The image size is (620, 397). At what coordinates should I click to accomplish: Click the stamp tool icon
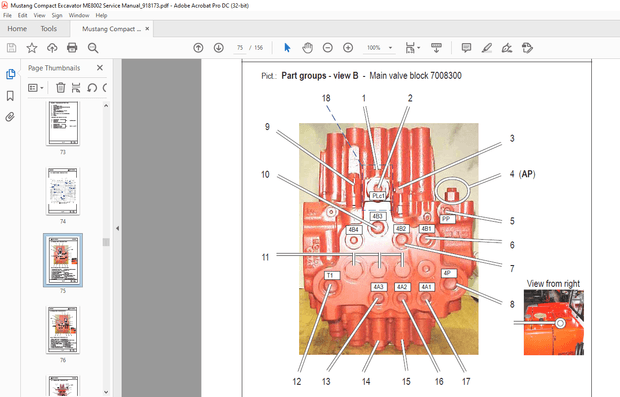coord(527,48)
